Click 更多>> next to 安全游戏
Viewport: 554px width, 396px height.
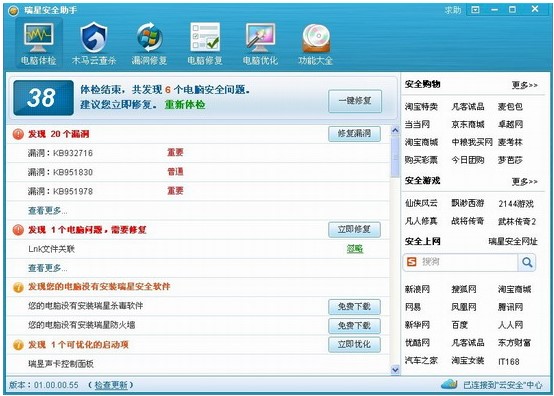coord(525,182)
